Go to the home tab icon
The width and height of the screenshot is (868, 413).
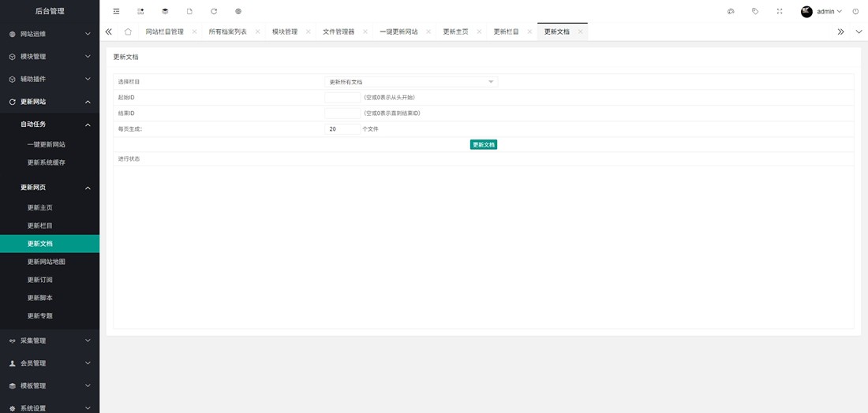point(128,32)
